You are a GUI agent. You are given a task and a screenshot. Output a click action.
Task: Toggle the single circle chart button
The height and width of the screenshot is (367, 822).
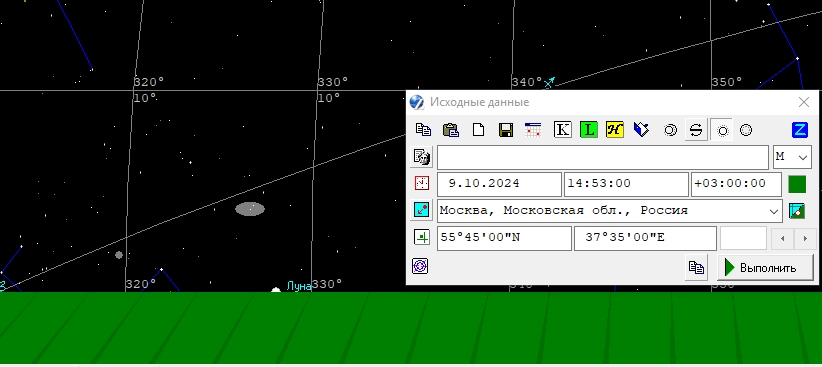click(x=722, y=130)
